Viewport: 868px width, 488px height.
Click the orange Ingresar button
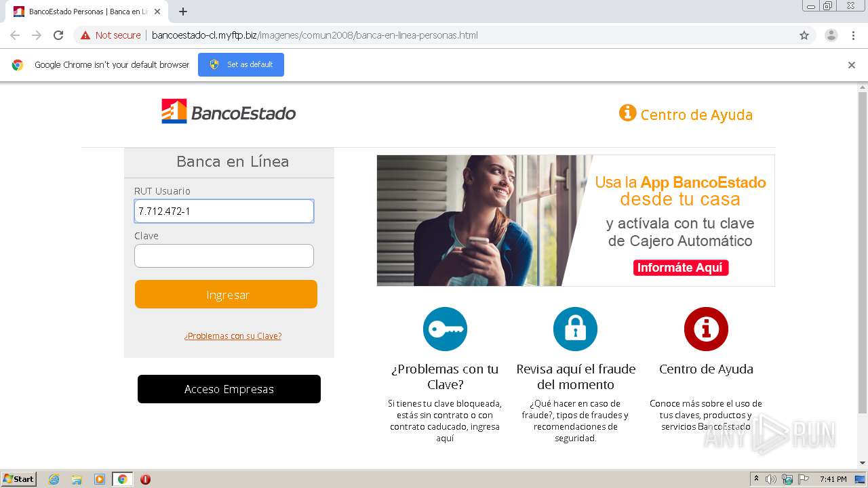(226, 294)
